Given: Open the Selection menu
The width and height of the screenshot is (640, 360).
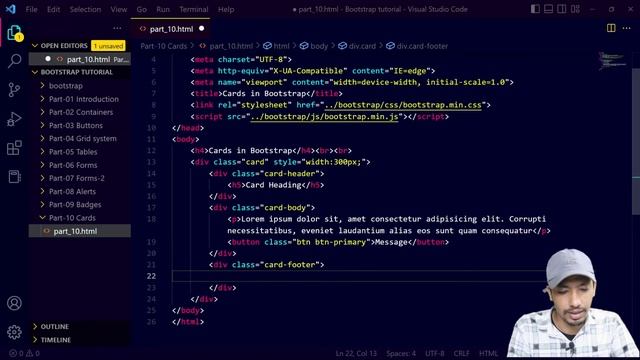Looking at the screenshot, I should pyautogui.click(x=85, y=9).
